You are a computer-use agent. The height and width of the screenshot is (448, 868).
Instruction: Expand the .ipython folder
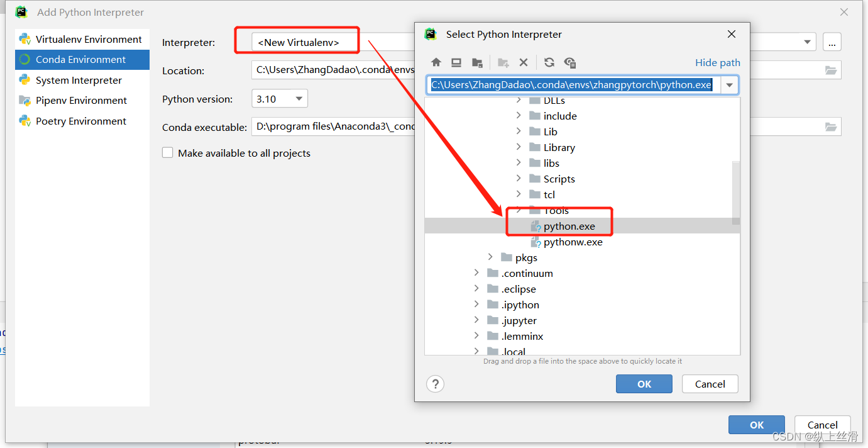pyautogui.click(x=476, y=305)
